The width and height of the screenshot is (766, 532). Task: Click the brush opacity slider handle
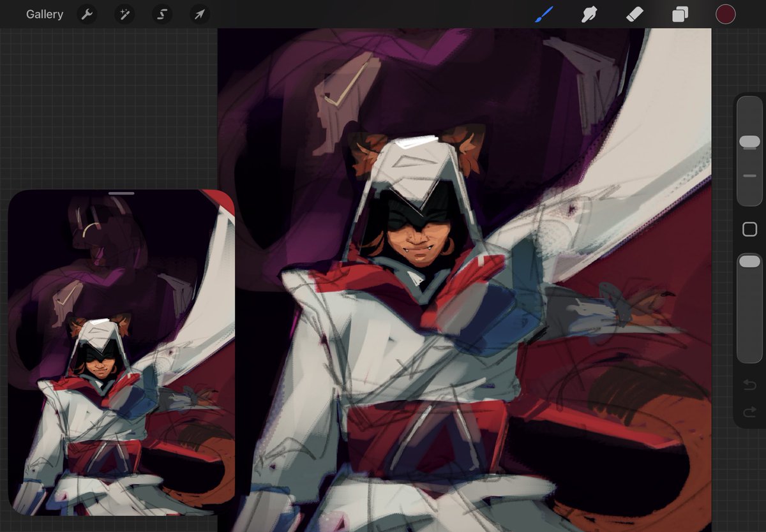coord(749,262)
